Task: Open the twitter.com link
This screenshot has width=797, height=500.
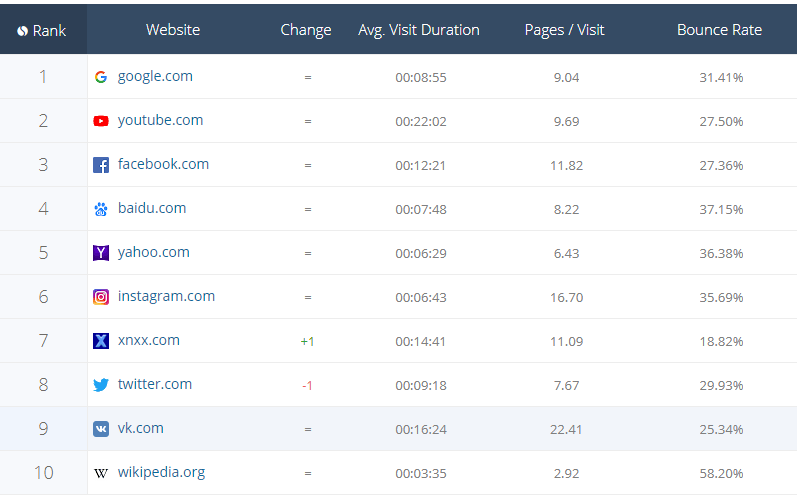Action: click(x=155, y=384)
